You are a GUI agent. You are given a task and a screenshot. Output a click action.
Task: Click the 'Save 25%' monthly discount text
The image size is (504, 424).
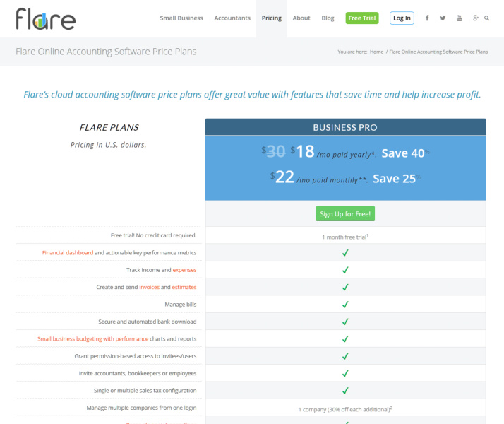(x=397, y=179)
